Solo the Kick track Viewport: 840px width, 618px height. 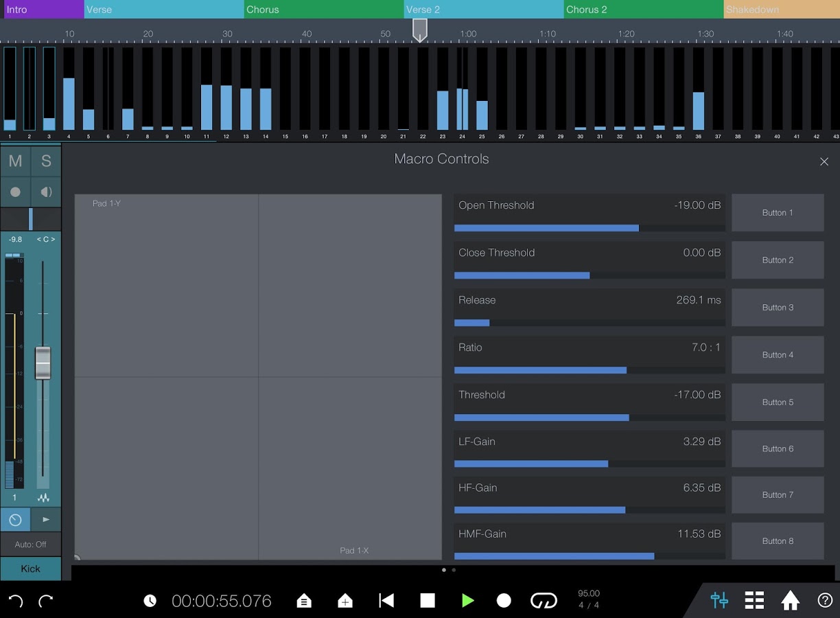pos(45,161)
